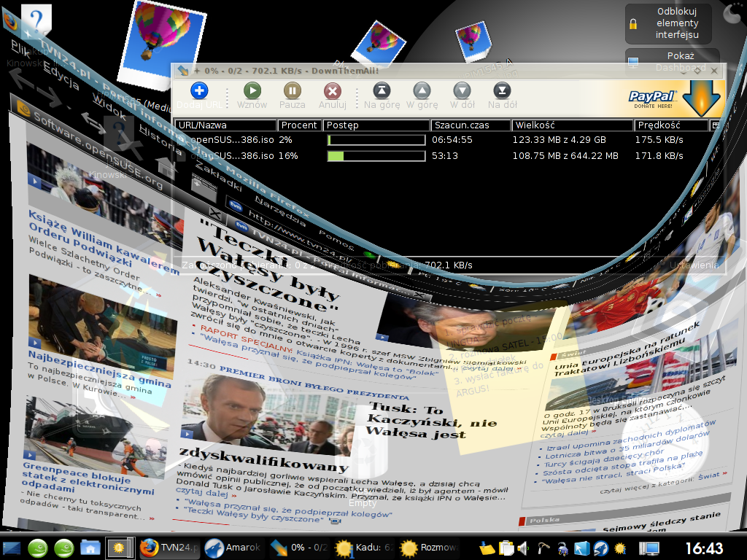Switch to Amarok task in taskbar

point(233,548)
